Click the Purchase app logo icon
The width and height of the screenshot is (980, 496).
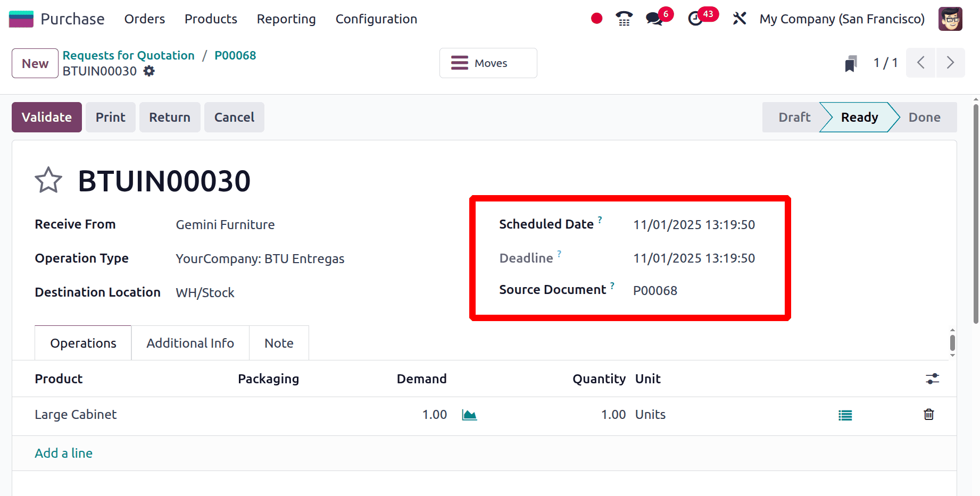coord(21,19)
